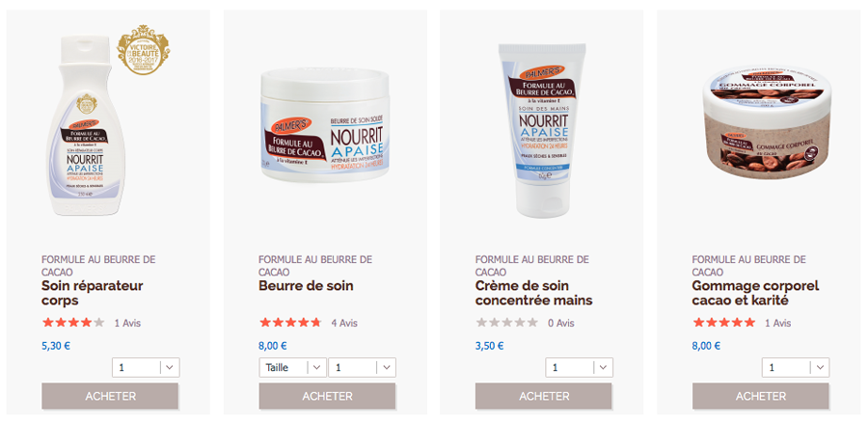The width and height of the screenshot is (868, 421).
Task: Open quantity dropdown for Gommage corporel
Action: (796, 367)
